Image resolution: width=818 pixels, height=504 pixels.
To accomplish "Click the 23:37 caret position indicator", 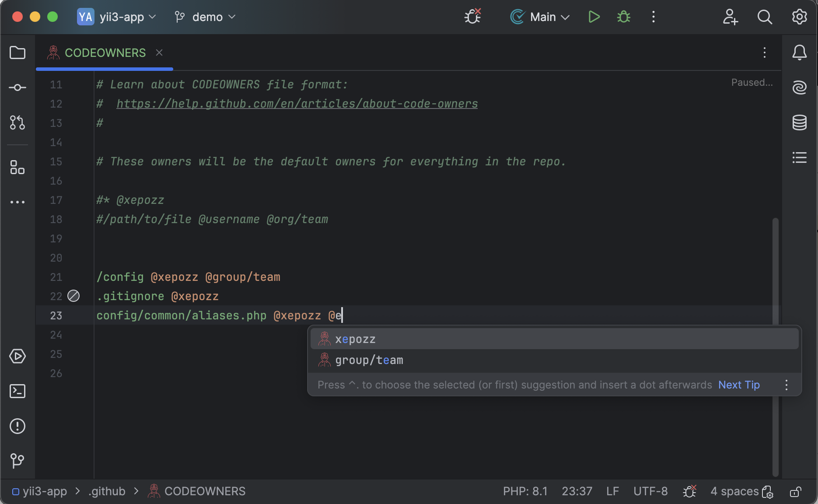I will (x=577, y=491).
